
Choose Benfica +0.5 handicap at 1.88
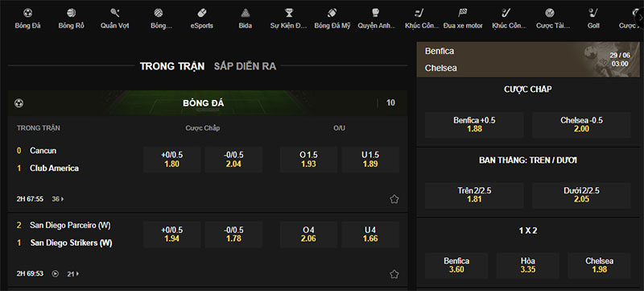point(474,124)
